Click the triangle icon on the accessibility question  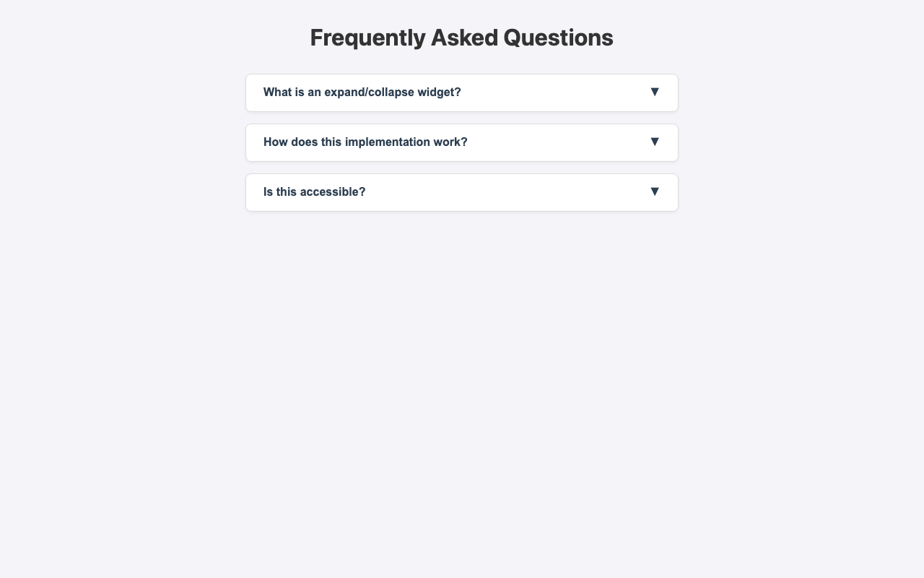(x=654, y=191)
